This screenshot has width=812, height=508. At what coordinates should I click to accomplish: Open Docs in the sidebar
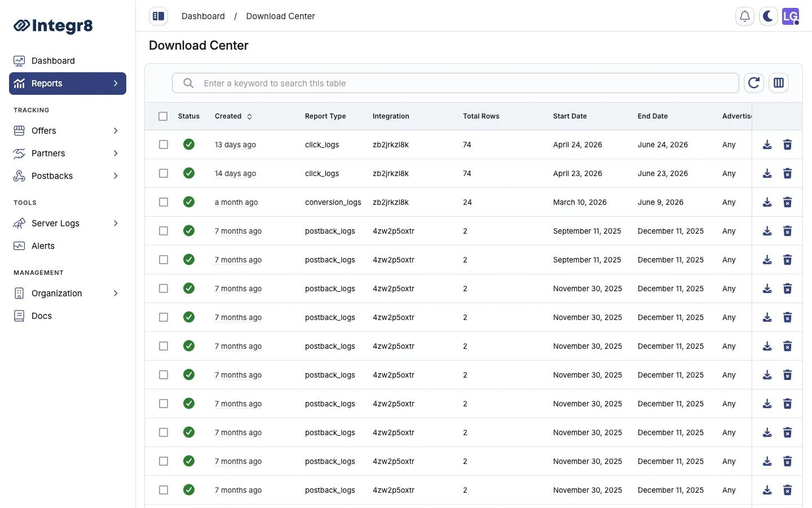(68, 316)
